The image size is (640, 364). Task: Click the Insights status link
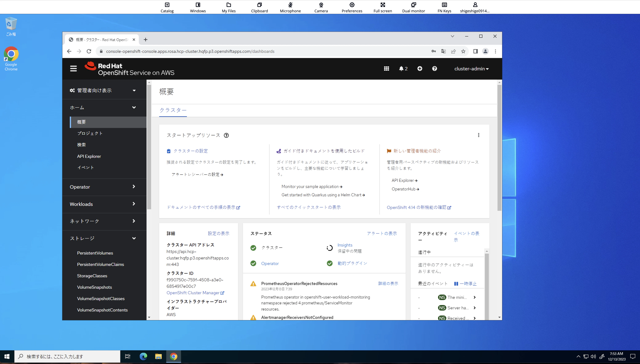[345, 245]
